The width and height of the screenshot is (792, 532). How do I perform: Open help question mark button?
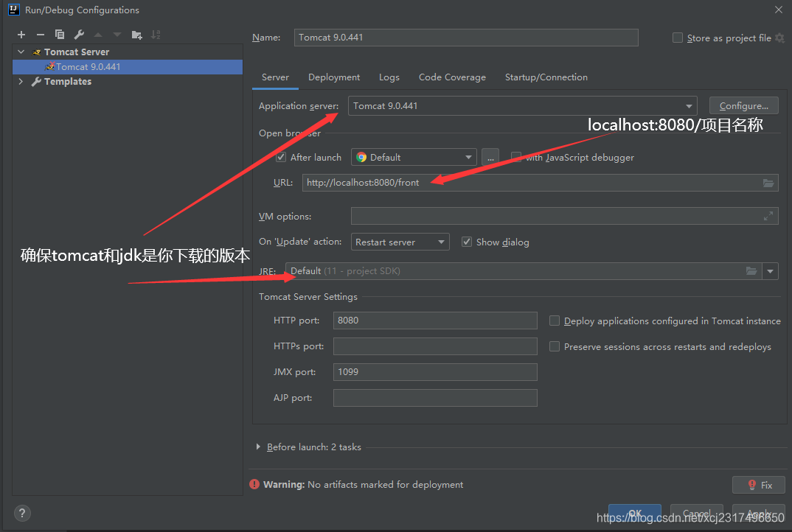21,514
